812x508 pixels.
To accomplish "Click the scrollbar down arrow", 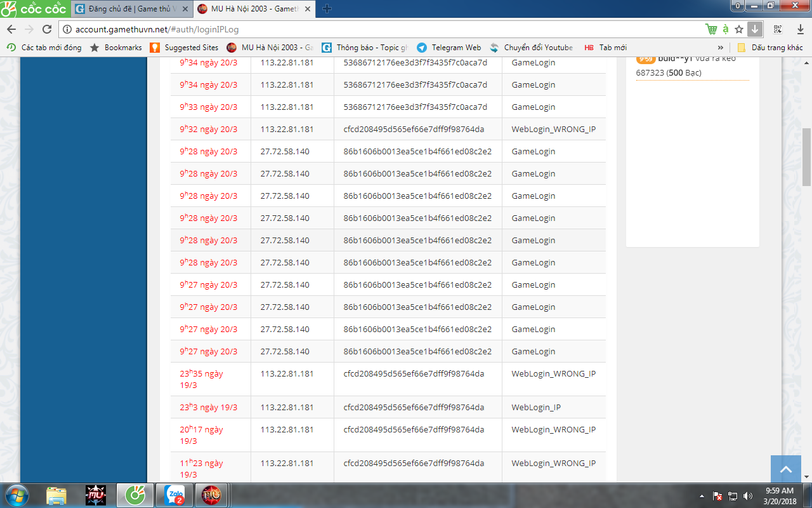I will [806, 476].
